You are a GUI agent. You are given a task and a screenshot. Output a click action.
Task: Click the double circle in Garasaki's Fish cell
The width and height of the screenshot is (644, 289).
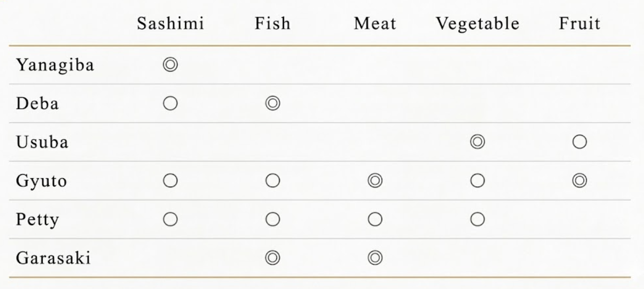coord(272,258)
